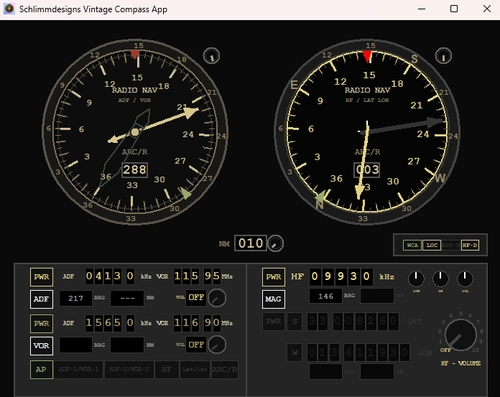
Task: Adjust volume knob in the ADF 0413 0 row
Action: tap(217, 298)
